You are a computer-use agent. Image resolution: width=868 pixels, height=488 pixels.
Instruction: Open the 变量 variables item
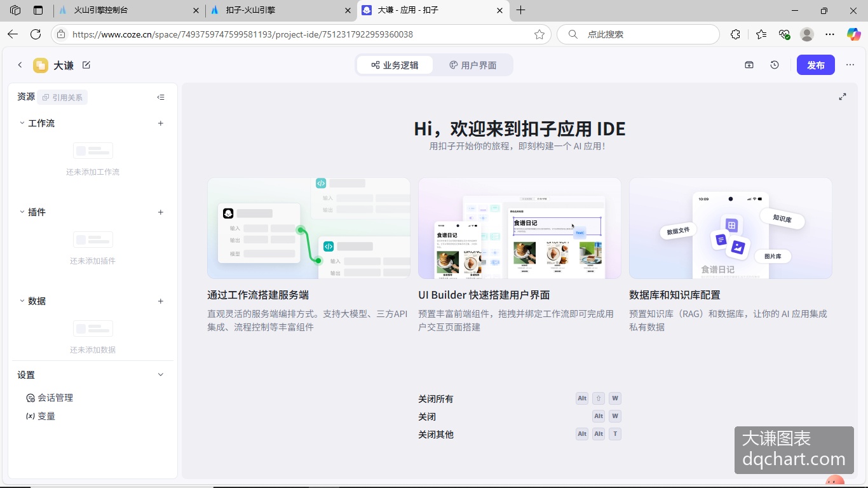(41, 416)
